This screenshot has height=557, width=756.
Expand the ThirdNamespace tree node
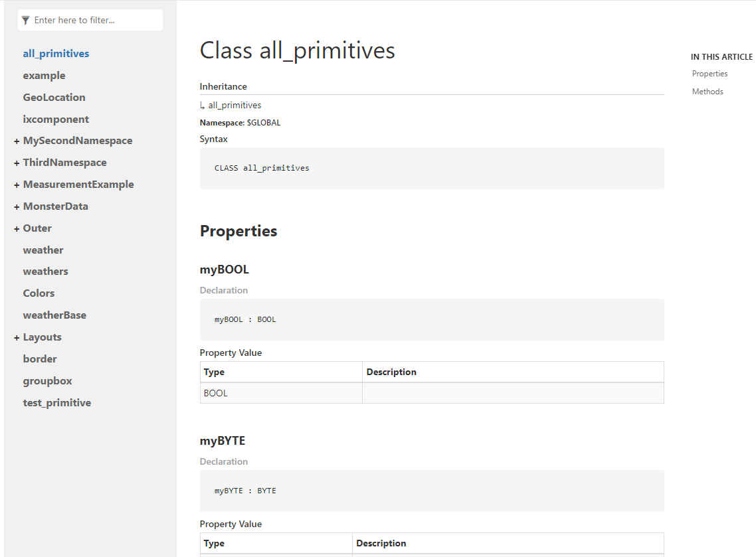coord(16,162)
